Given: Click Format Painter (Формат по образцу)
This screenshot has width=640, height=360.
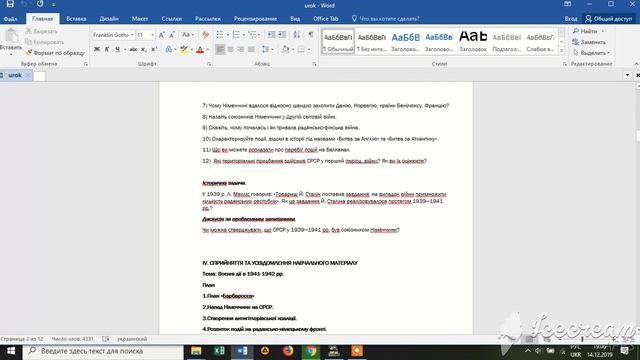Looking at the screenshot, I should click(x=55, y=53).
